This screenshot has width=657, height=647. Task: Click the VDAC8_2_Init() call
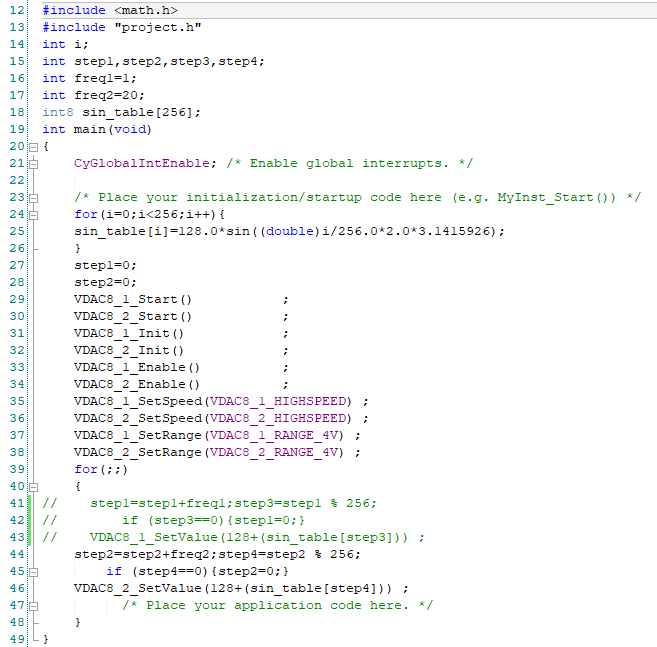coord(129,350)
